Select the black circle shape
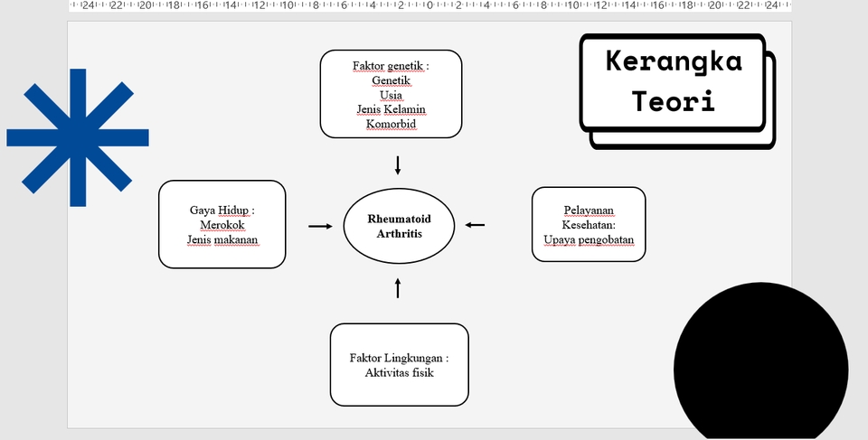The height and width of the screenshot is (440, 868). pos(760,360)
